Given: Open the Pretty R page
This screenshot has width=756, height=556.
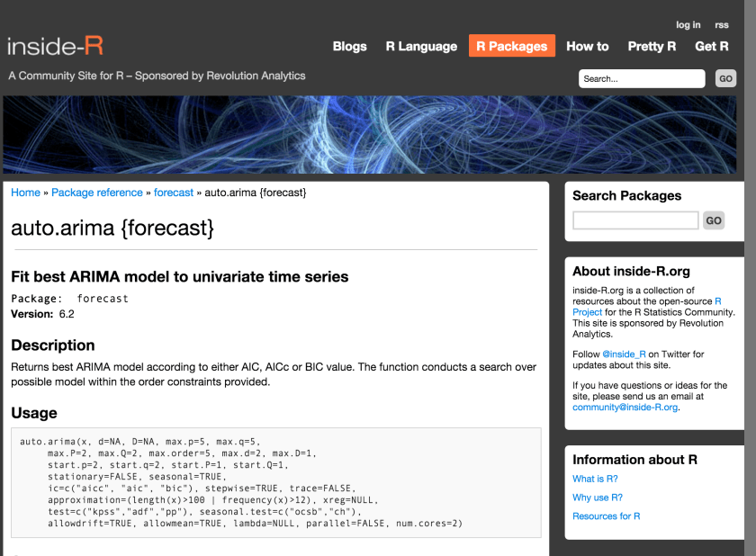Looking at the screenshot, I should tap(652, 47).
